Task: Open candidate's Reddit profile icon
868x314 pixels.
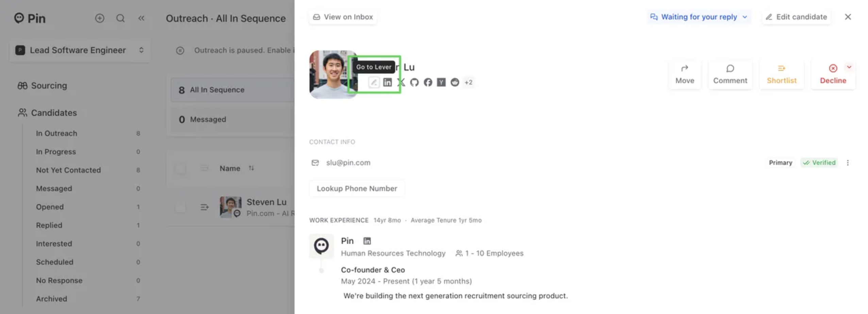Action: pyautogui.click(x=454, y=82)
